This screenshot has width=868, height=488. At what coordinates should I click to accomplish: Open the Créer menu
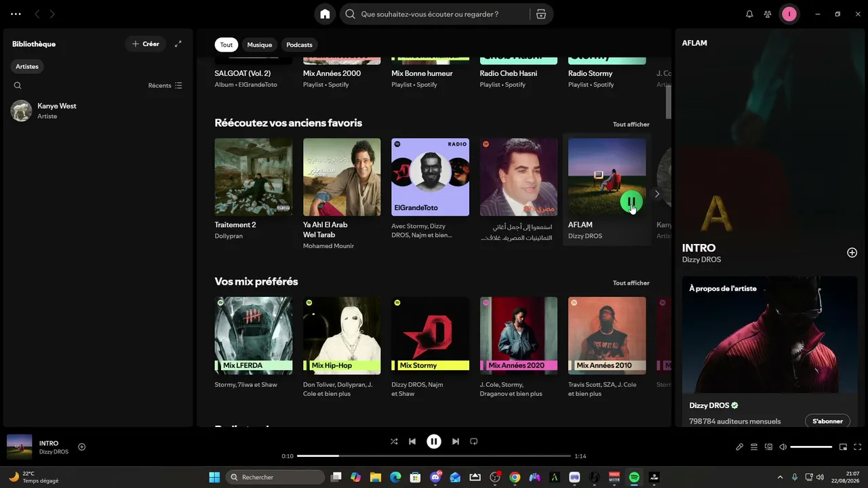point(146,44)
